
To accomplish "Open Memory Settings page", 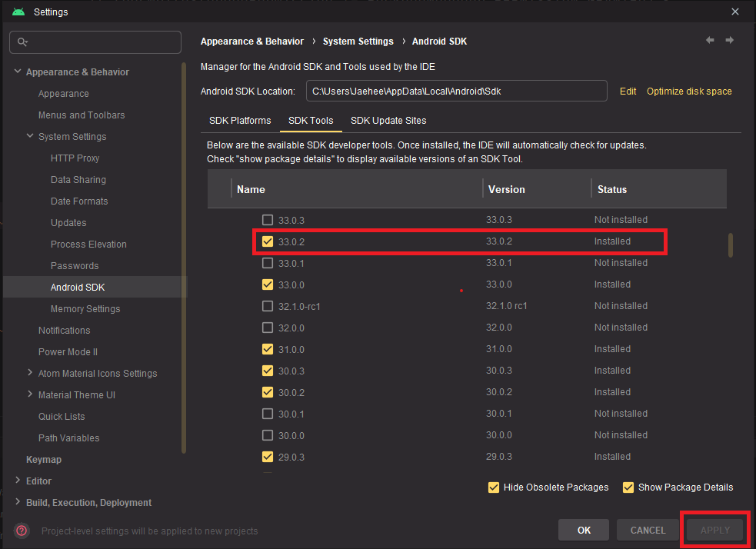I will click(85, 309).
